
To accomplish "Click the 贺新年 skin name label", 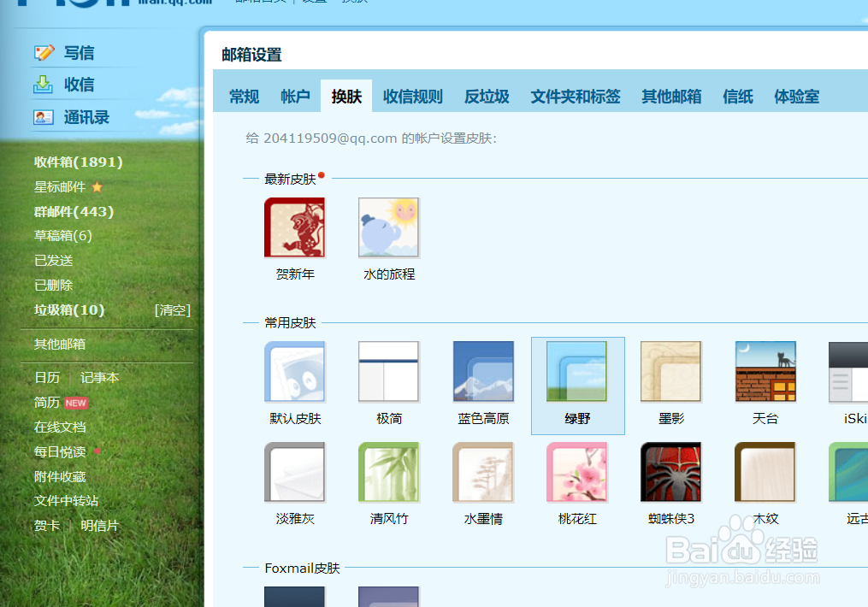I will tap(295, 274).
